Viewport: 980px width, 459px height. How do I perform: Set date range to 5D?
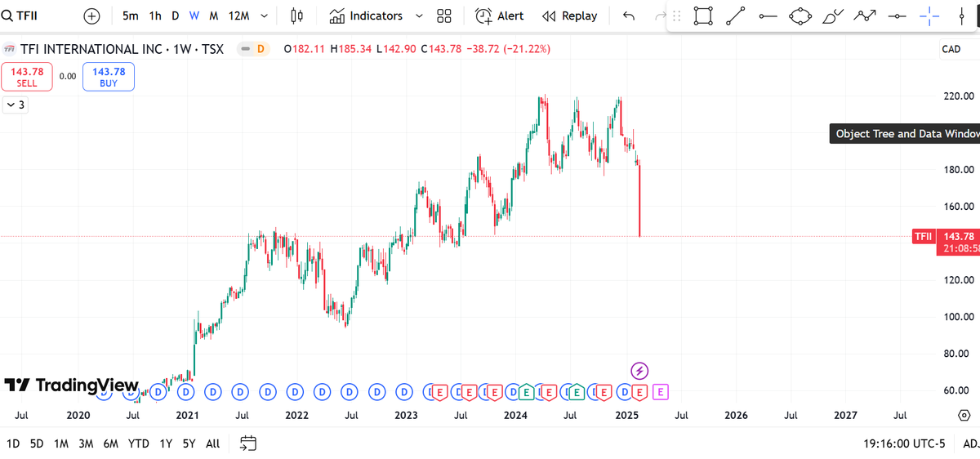pyautogui.click(x=37, y=443)
